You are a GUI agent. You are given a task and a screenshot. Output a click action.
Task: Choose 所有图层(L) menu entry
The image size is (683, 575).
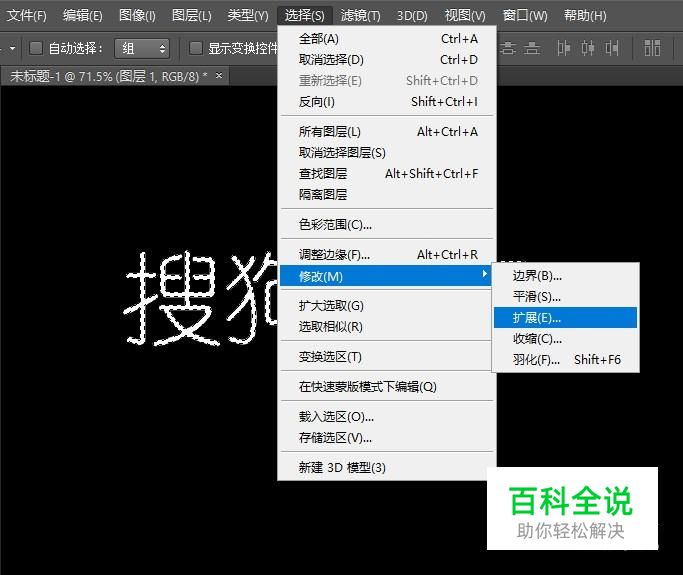387,132
